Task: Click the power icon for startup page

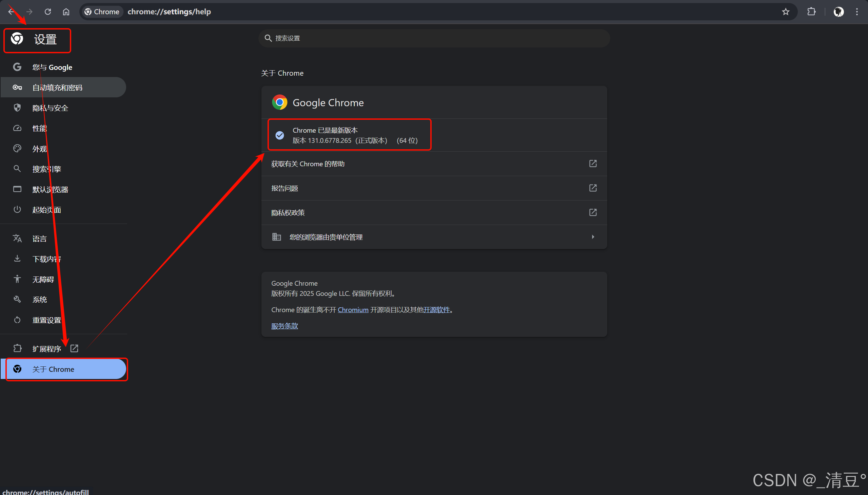Action: [17, 209]
